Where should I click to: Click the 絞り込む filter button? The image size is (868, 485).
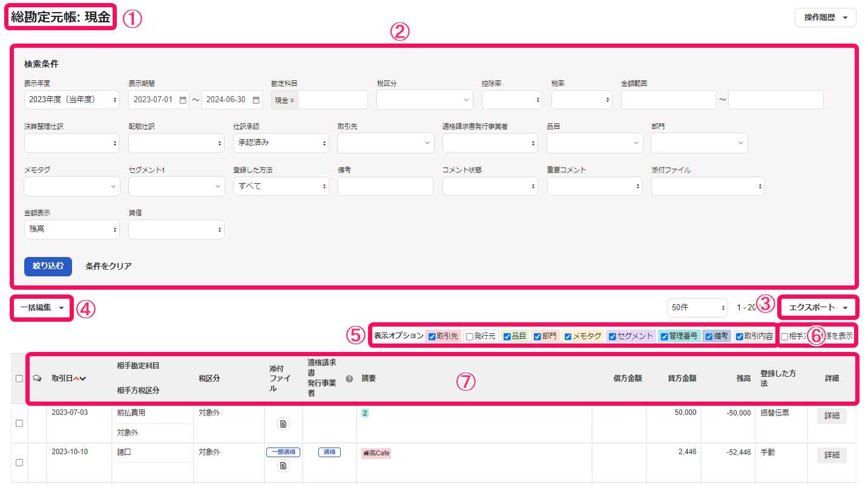tap(48, 266)
